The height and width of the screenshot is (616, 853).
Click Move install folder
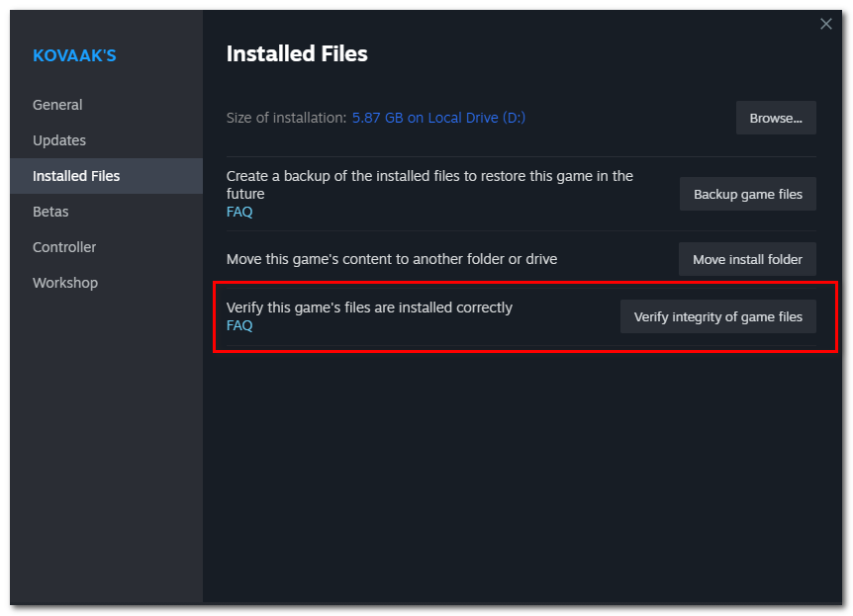(747, 258)
